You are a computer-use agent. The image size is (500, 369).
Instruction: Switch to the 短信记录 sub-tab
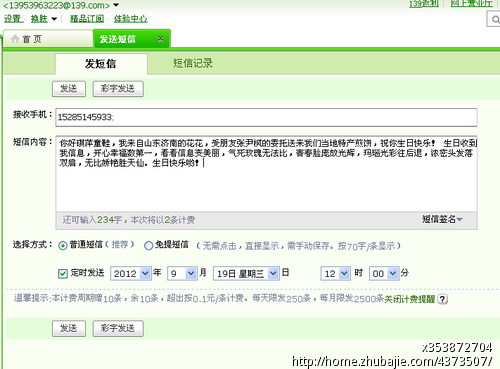[x=193, y=63]
